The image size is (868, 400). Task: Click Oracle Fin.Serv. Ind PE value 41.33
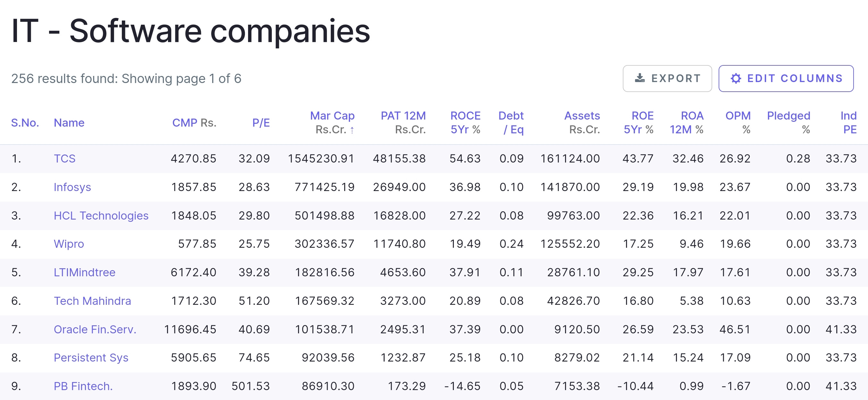[841, 329]
